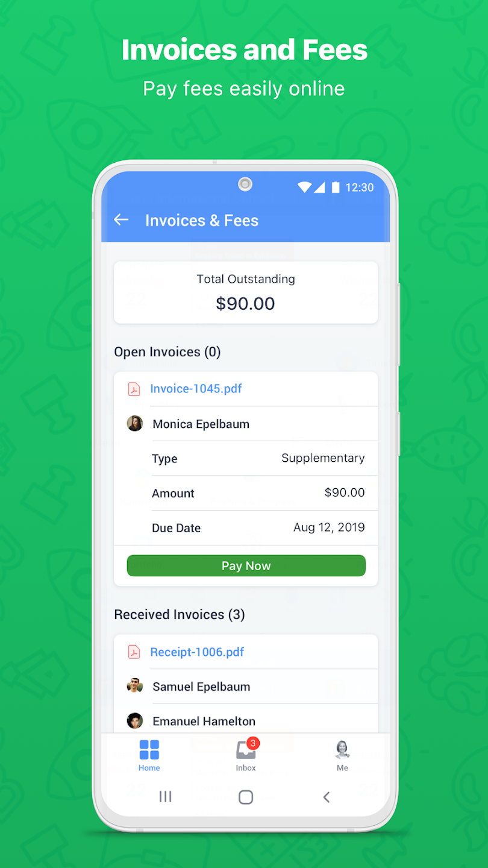Tap the battery status icon

coord(336,187)
